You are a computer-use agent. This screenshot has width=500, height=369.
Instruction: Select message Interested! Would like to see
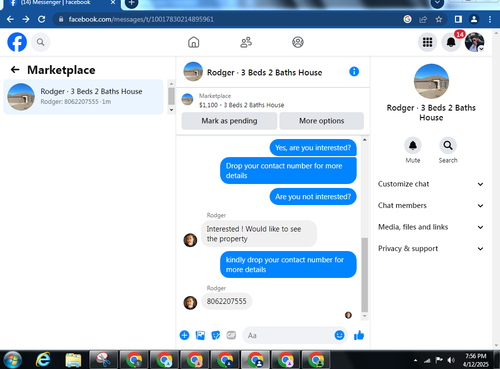click(259, 234)
